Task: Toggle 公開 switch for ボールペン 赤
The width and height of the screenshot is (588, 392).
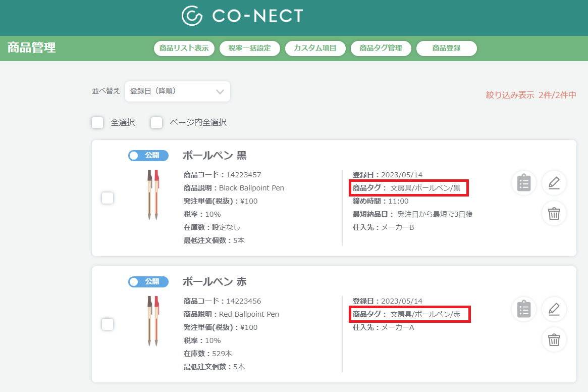Action: tap(148, 281)
